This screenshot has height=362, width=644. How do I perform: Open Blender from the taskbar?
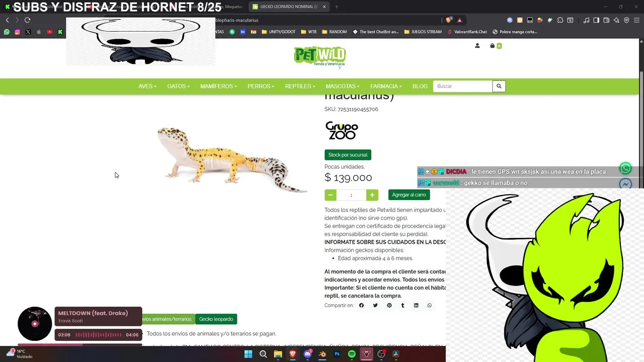tap(323, 354)
